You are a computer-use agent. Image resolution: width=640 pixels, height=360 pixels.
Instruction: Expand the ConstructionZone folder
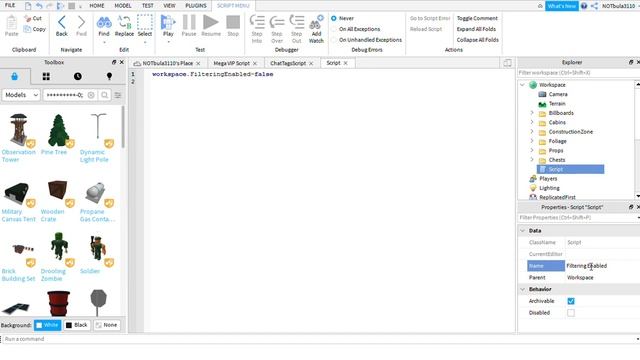click(x=532, y=131)
